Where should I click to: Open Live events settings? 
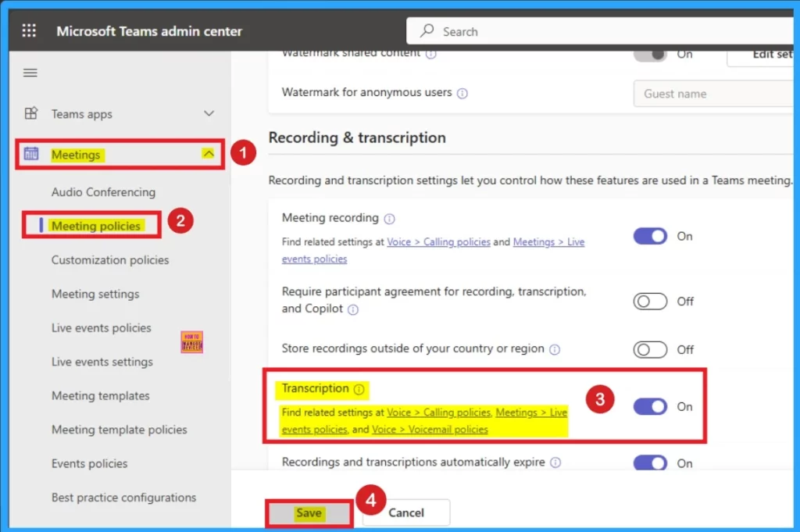click(102, 362)
